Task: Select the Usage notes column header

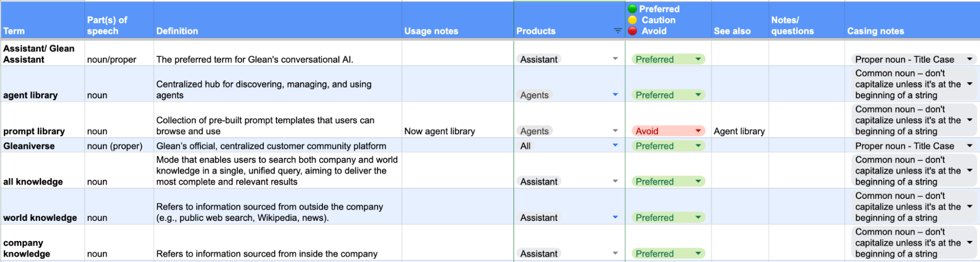Action: (457, 20)
